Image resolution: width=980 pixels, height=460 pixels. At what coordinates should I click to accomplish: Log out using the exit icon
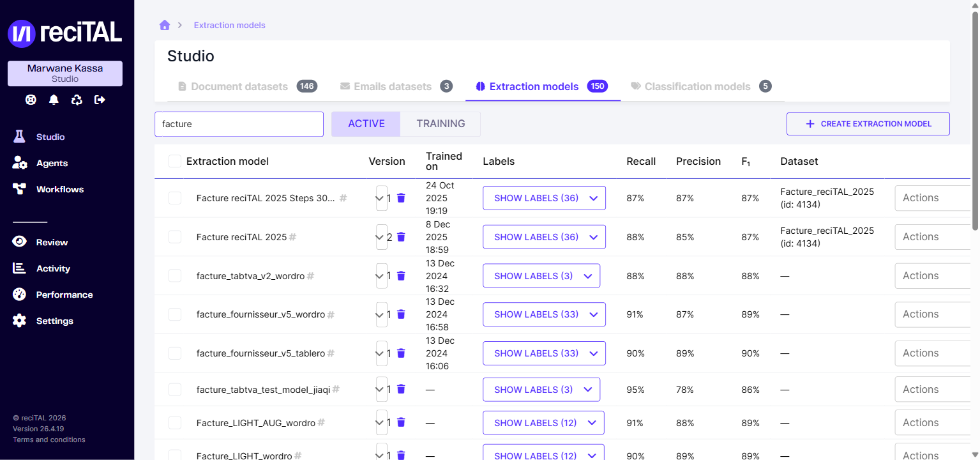[x=100, y=100]
